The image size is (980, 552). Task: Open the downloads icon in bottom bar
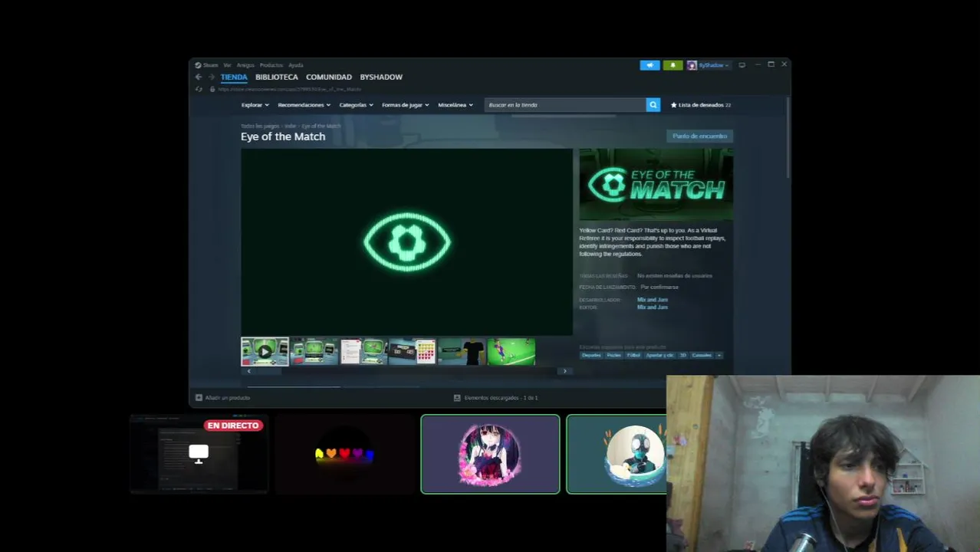click(x=457, y=398)
